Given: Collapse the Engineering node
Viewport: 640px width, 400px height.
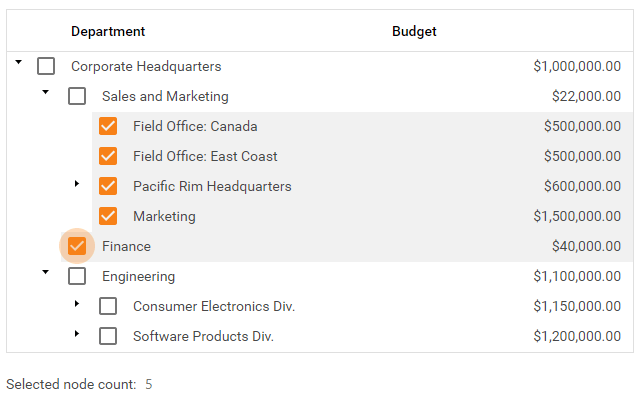Looking at the screenshot, I should (45, 272).
